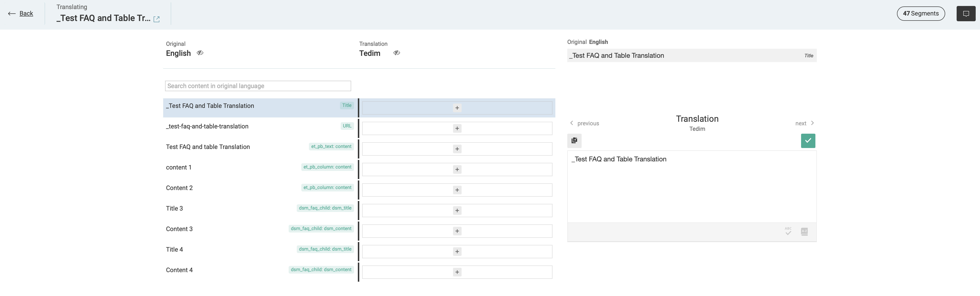
Task: Go to next segment
Action: pos(805,123)
